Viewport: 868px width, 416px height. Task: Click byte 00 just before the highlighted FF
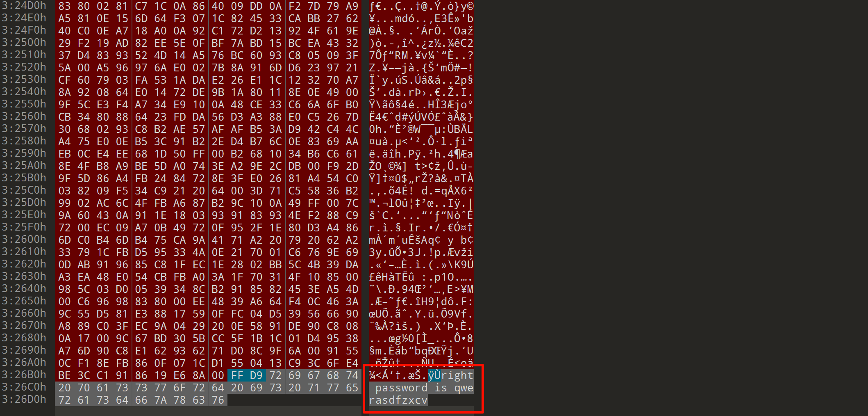click(218, 375)
